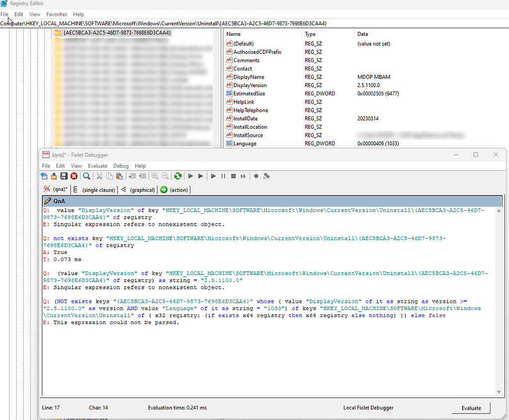509x420 pixels.
Task: Click the QnA pane vertical scrollbar
Action: tap(499, 298)
